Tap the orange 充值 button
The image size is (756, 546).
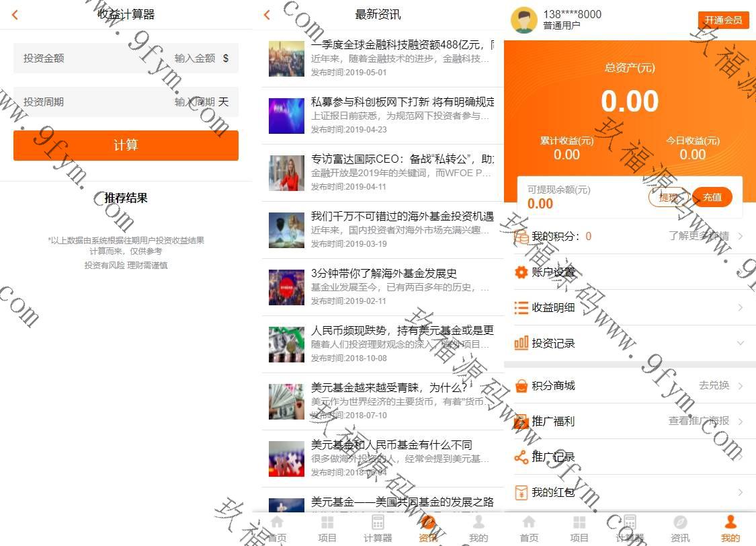pos(712,197)
